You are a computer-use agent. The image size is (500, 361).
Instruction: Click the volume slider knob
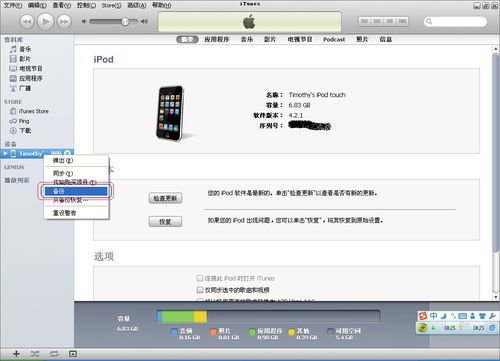[125, 22]
